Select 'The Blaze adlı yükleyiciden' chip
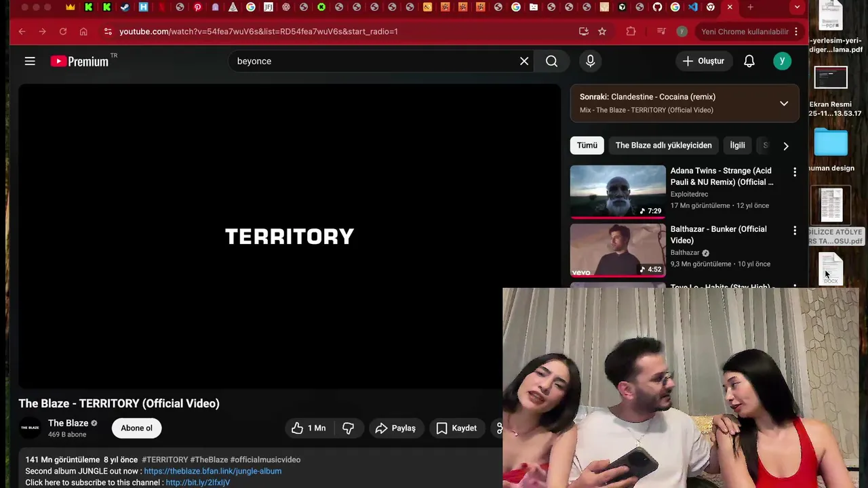The width and height of the screenshot is (868, 488). [x=663, y=145]
